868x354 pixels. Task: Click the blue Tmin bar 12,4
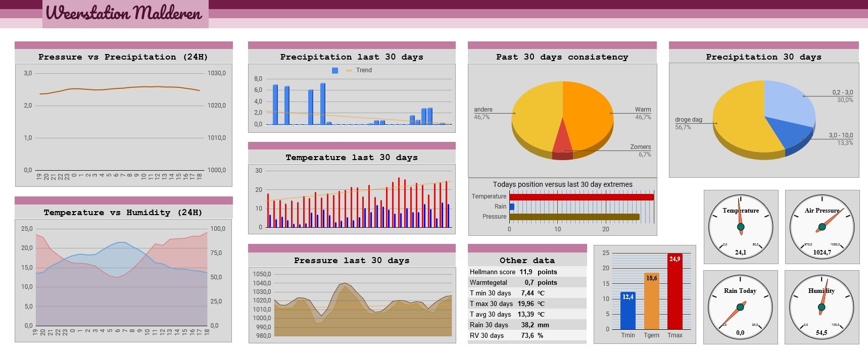point(628,311)
